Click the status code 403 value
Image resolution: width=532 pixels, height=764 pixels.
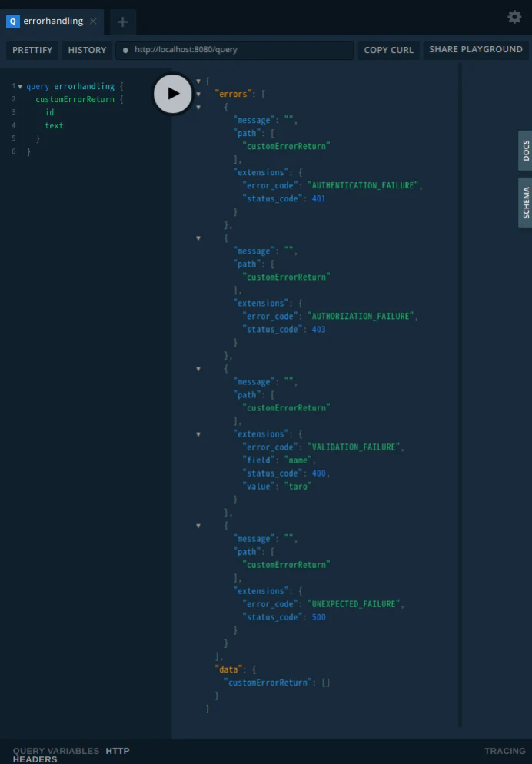click(318, 330)
